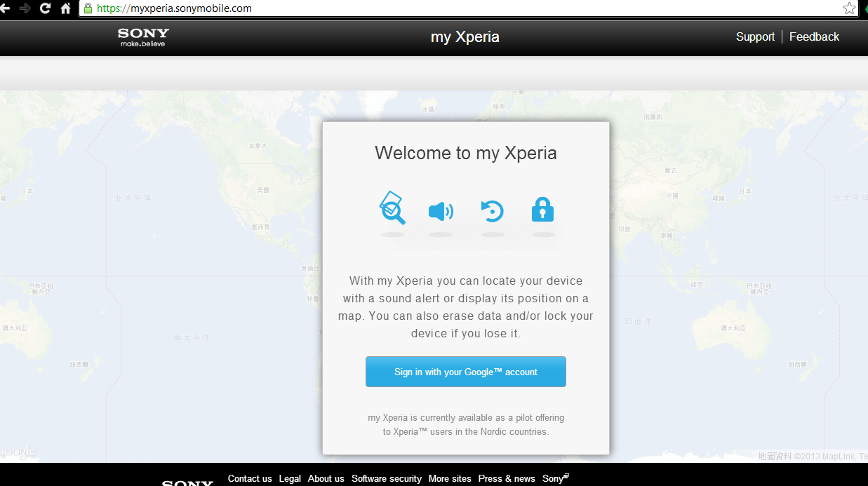
Task: Open Software security footer link
Action: point(386,478)
